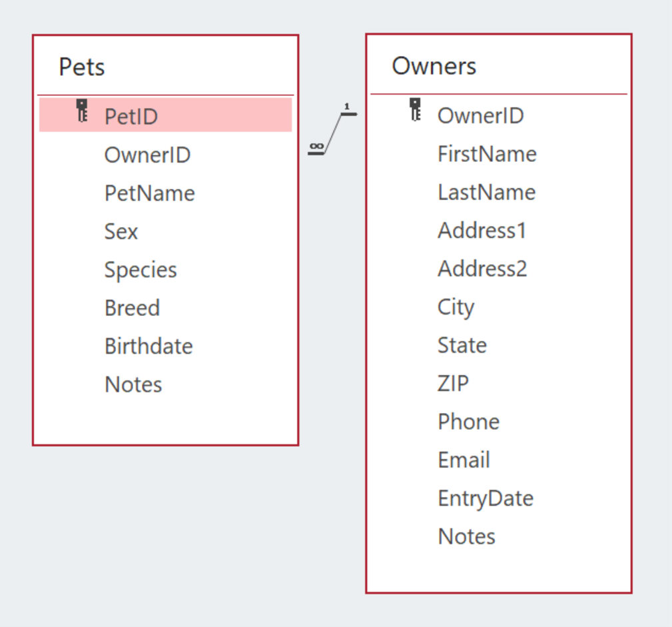Select the Species field
The height and width of the screenshot is (627, 672).
[165, 269]
